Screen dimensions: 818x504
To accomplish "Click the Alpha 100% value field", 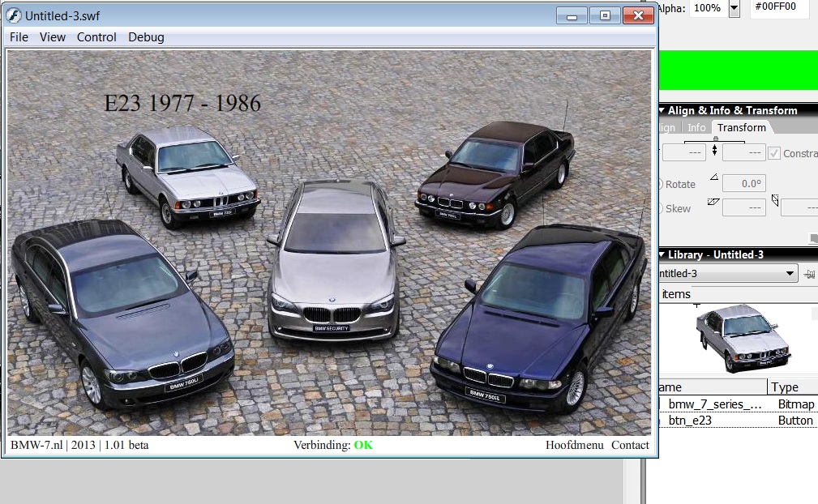I will point(708,8).
